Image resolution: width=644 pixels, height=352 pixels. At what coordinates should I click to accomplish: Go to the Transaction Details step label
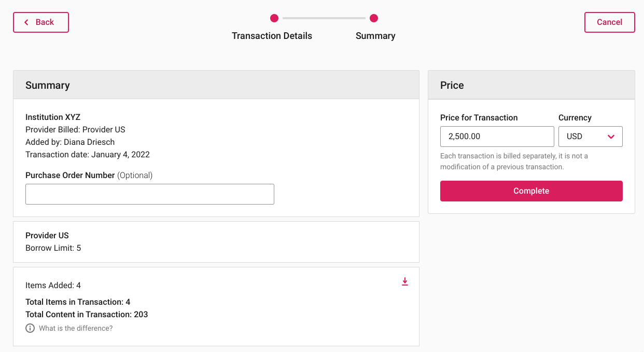pyautogui.click(x=272, y=36)
